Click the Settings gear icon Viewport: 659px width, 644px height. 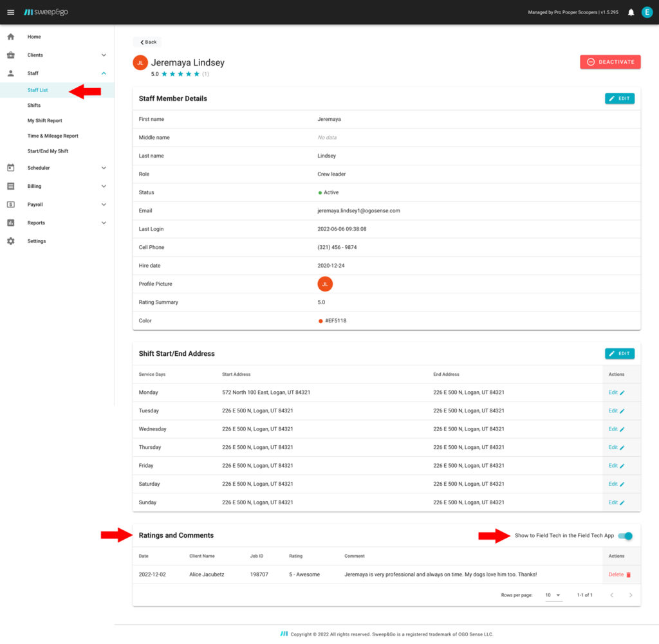[10, 241]
